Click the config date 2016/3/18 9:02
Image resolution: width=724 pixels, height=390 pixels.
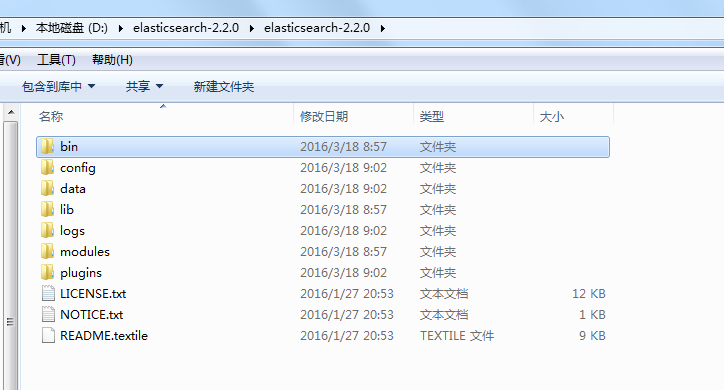(344, 168)
